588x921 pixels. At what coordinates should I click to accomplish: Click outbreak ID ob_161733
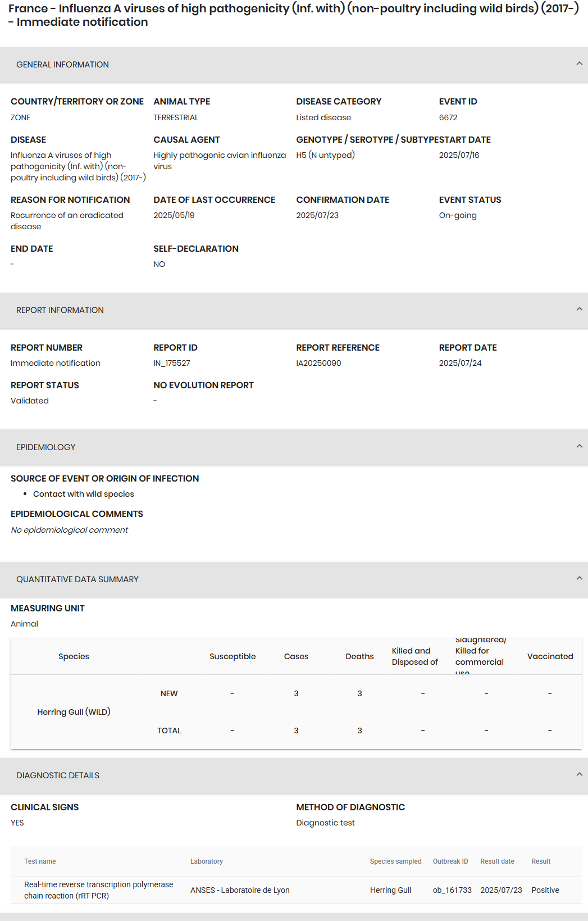pos(452,890)
